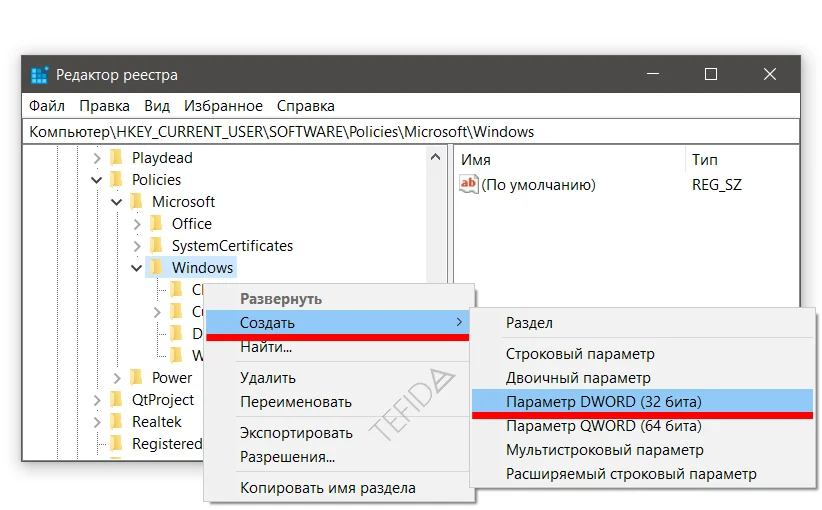The width and height of the screenshot is (822, 510).
Task: Create a new Раздел
Action: tap(642, 323)
